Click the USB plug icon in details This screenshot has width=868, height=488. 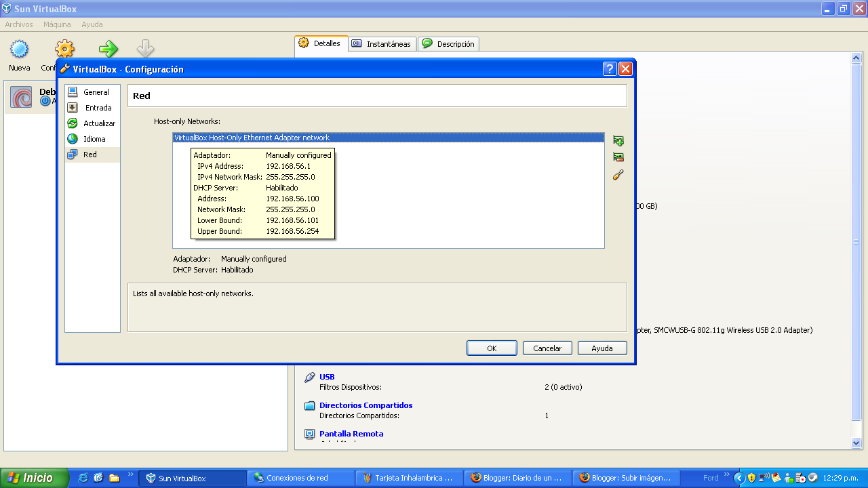pyautogui.click(x=310, y=378)
